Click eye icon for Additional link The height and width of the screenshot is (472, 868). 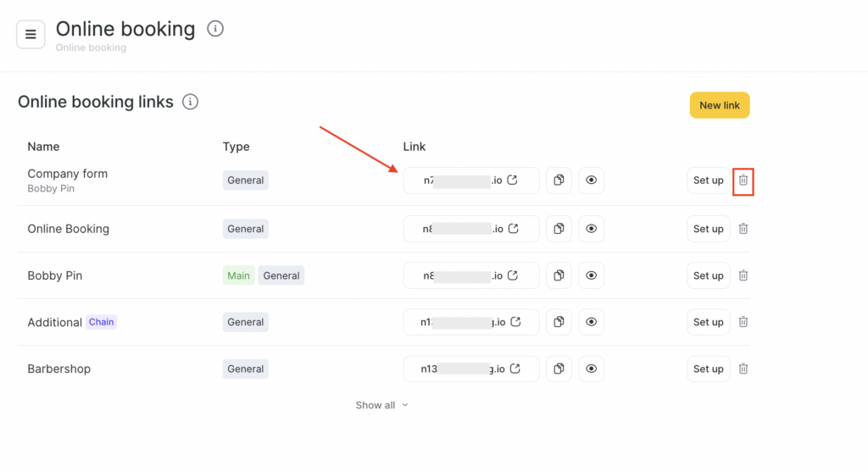592,322
